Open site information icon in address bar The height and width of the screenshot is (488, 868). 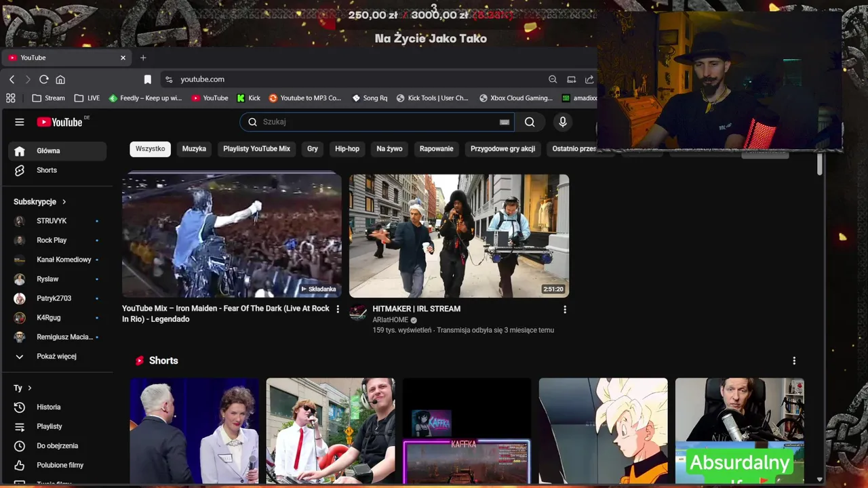pos(169,79)
